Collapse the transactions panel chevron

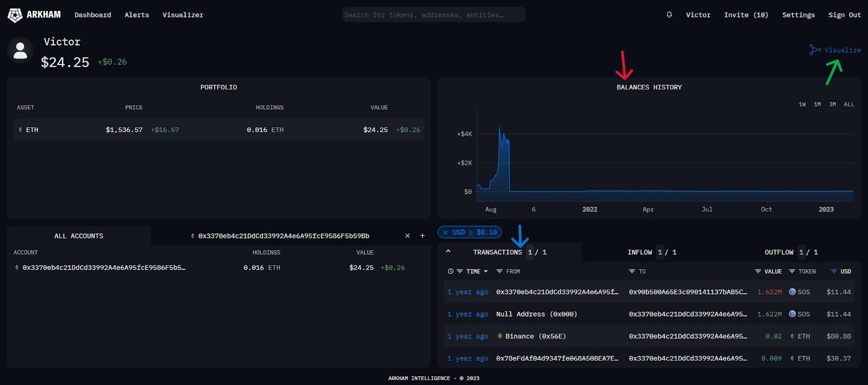(448, 252)
